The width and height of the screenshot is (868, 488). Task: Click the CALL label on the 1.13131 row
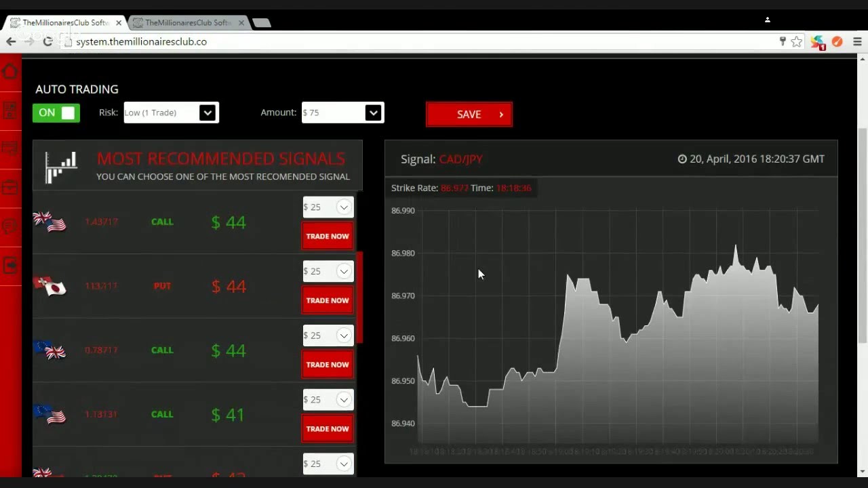162,414
